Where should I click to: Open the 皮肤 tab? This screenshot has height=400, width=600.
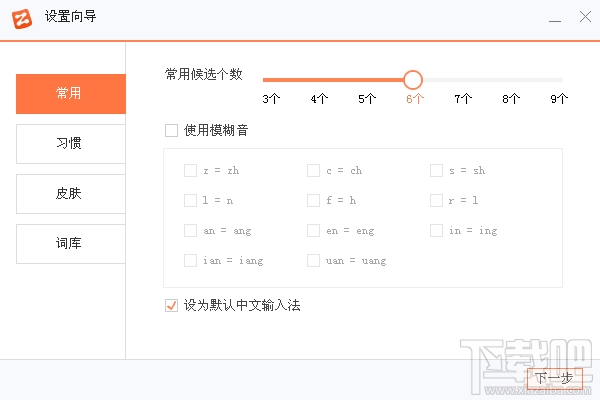coord(71,194)
